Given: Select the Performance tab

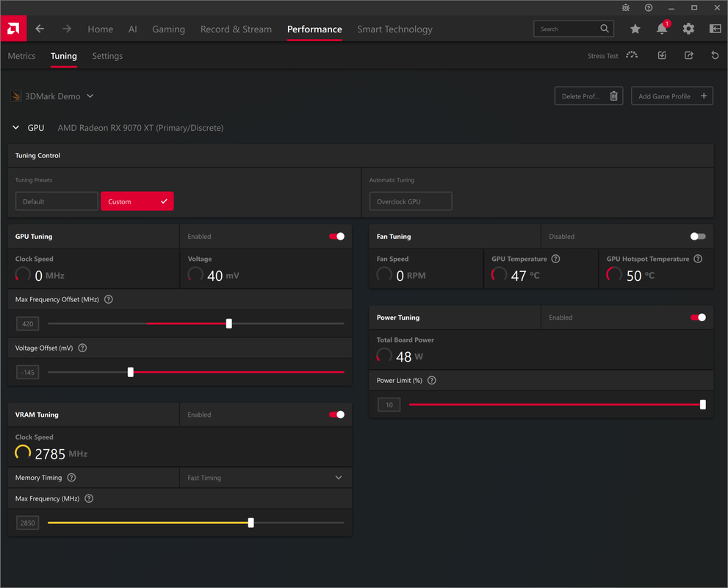Looking at the screenshot, I should [314, 29].
